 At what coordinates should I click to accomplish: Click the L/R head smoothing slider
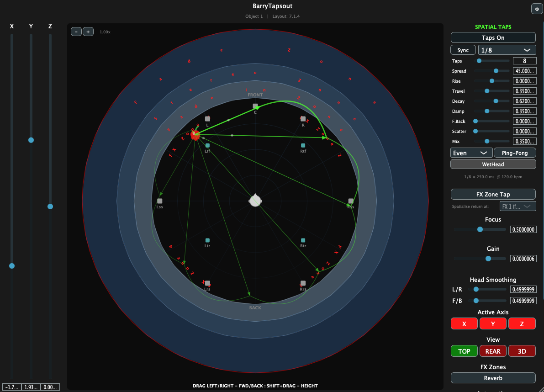[x=487, y=289]
